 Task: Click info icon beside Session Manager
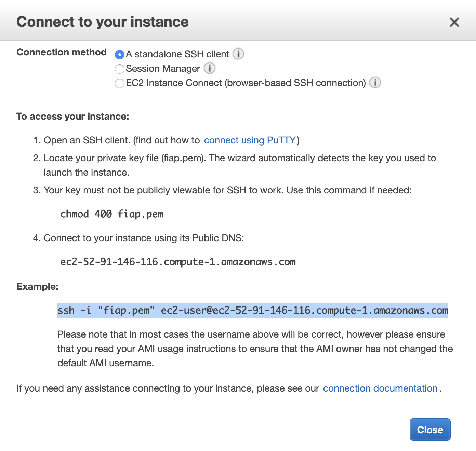[210, 68]
